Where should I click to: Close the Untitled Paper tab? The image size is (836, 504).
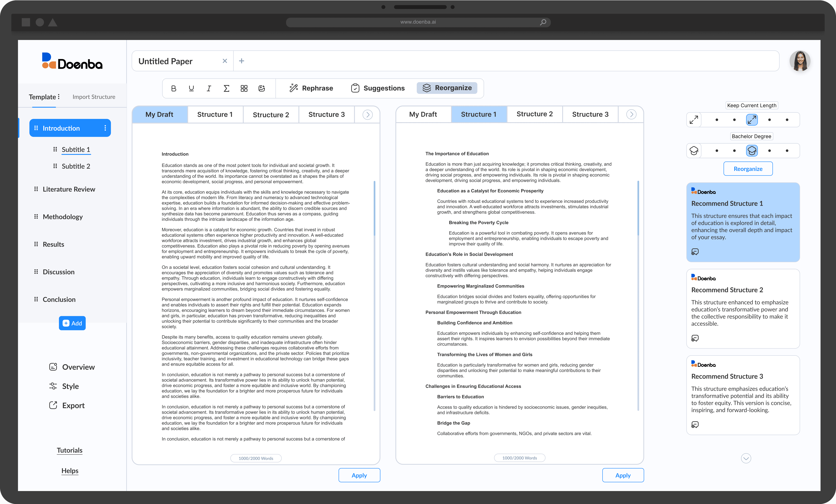click(x=225, y=61)
